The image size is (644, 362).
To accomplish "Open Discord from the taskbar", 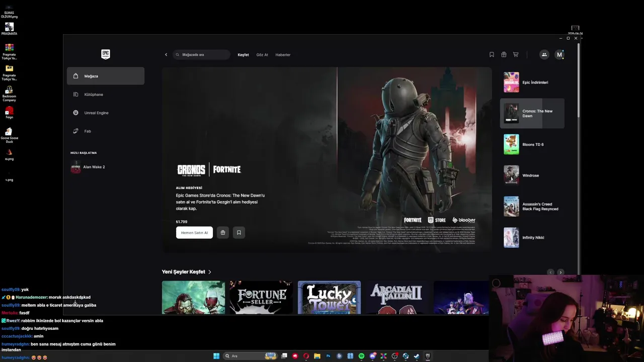I will (372, 356).
